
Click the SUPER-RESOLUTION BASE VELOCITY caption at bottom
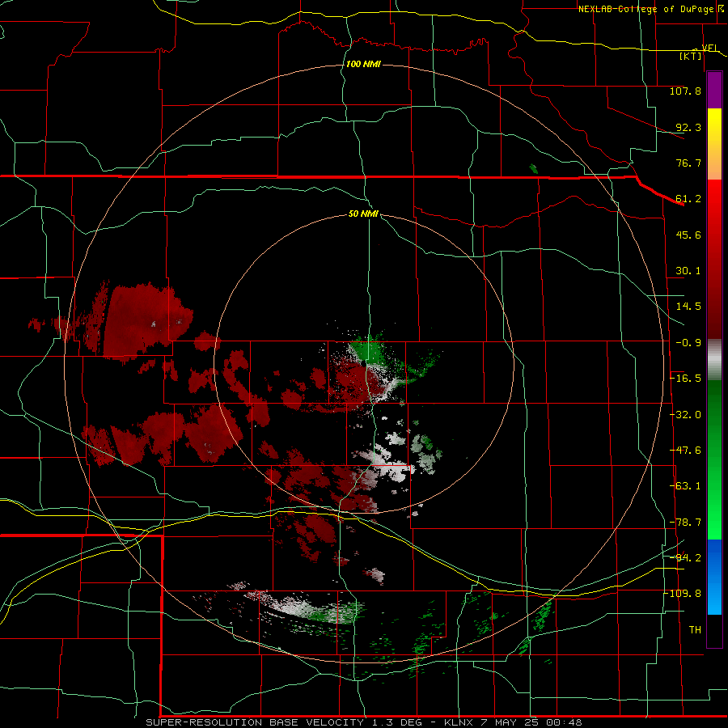(363, 722)
